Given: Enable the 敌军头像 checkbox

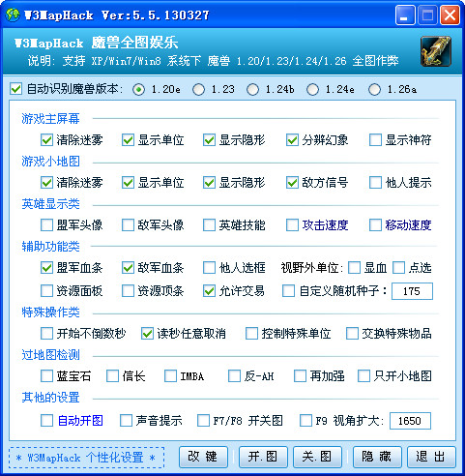Looking at the screenshot, I should [128, 225].
